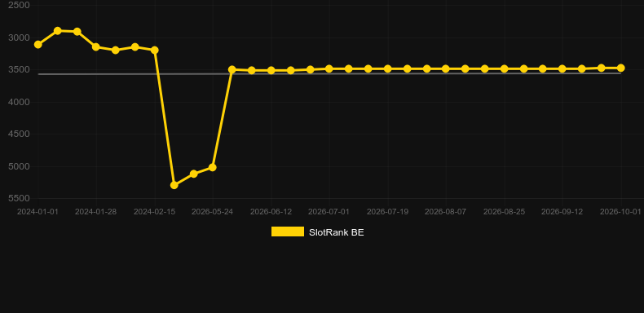Image resolution: width=644 pixels, height=313 pixels.
Task: Select the data point above 2026-05-24
Action: [x=212, y=168]
